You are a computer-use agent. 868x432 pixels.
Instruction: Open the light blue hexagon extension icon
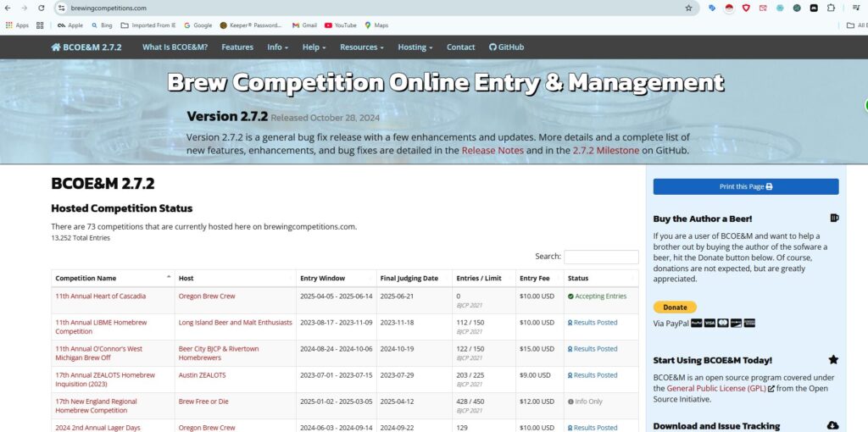780,8
